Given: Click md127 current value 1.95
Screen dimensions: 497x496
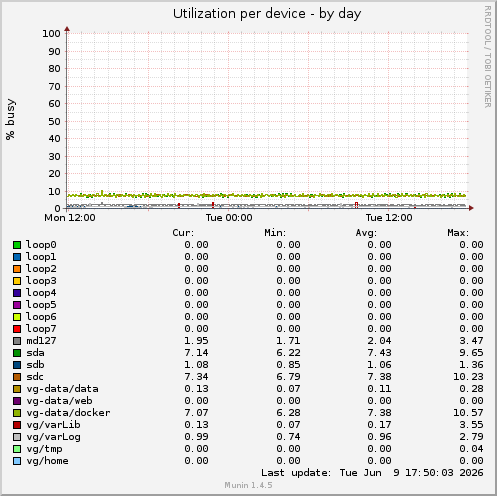Looking at the screenshot, I should click(x=196, y=341).
